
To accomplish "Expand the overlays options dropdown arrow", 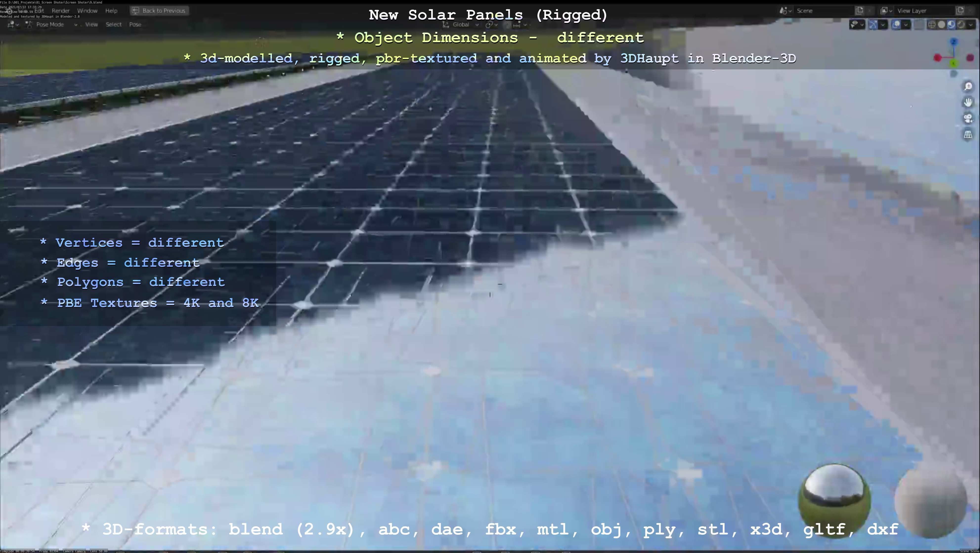I will click(x=906, y=25).
